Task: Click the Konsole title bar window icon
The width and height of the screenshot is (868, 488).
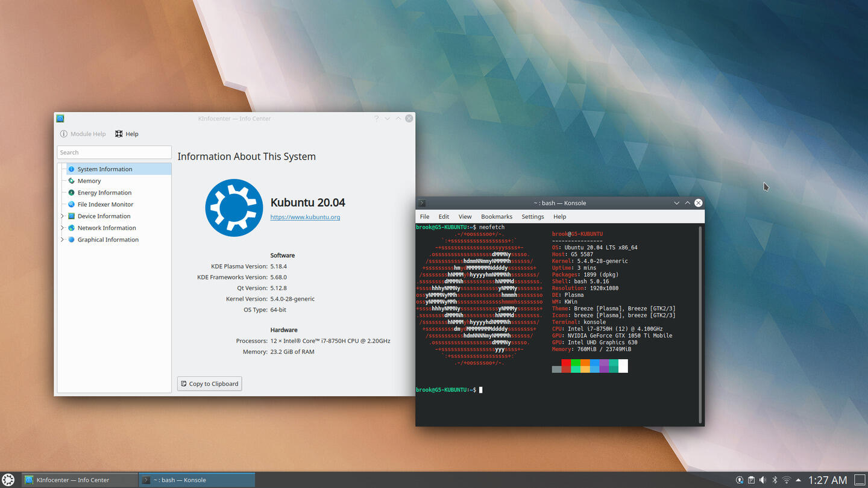Action: 422,203
